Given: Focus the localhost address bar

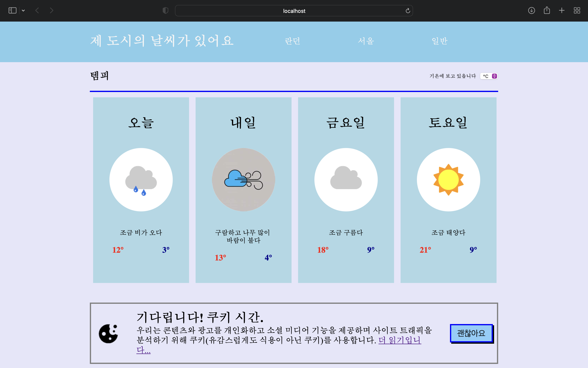Looking at the screenshot, I should click(x=294, y=11).
